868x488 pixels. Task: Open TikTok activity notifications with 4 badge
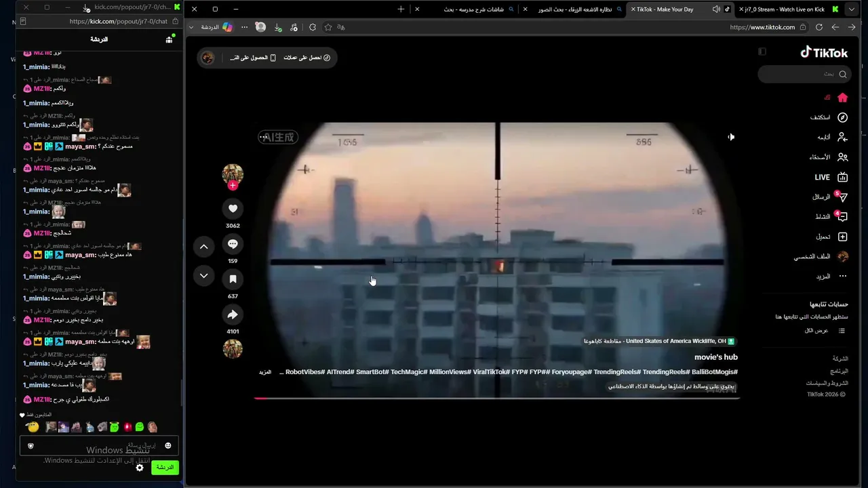pyautogui.click(x=842, y=217)
